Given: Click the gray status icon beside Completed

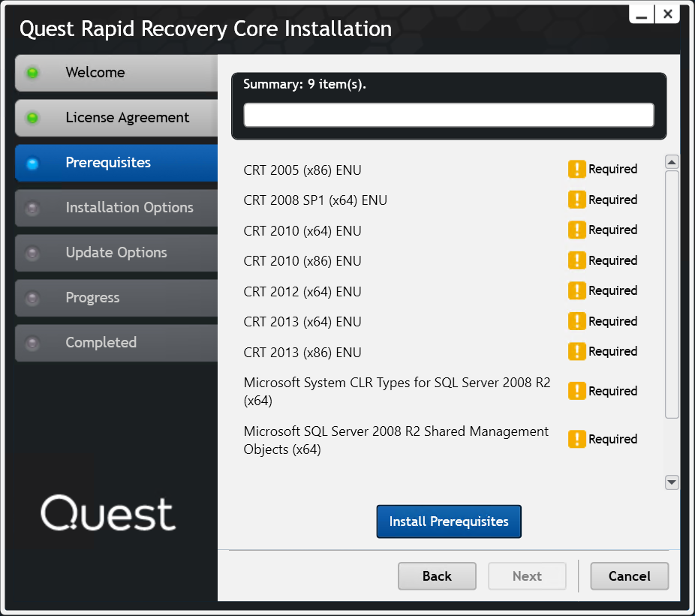Looking at the screenshot, I should (31, 343).
